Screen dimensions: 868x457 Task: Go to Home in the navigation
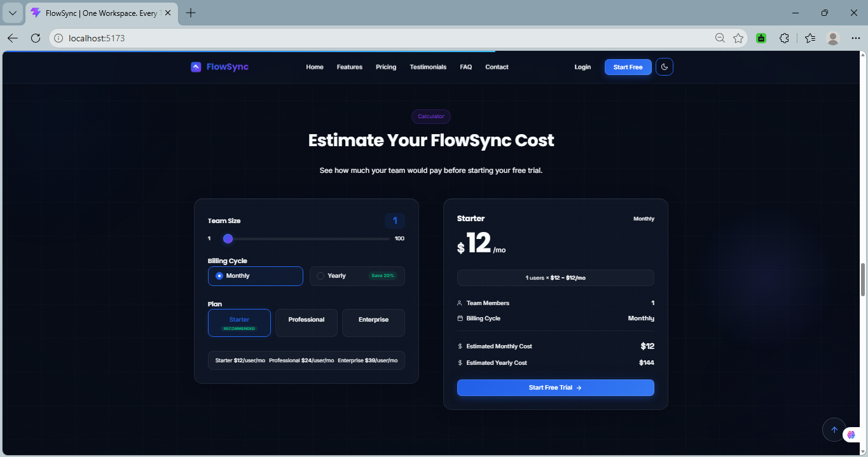click(315, 67)
